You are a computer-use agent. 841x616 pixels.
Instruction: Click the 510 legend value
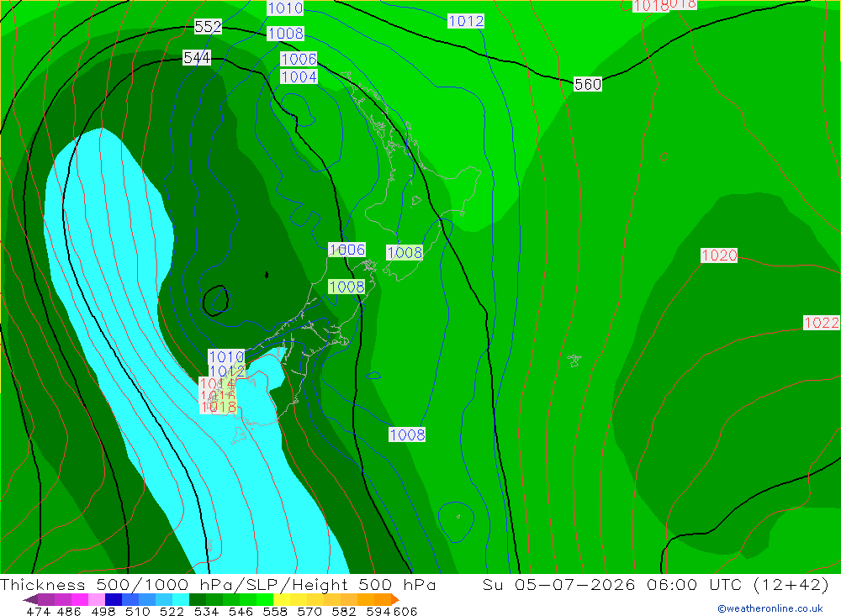[138, 611]
